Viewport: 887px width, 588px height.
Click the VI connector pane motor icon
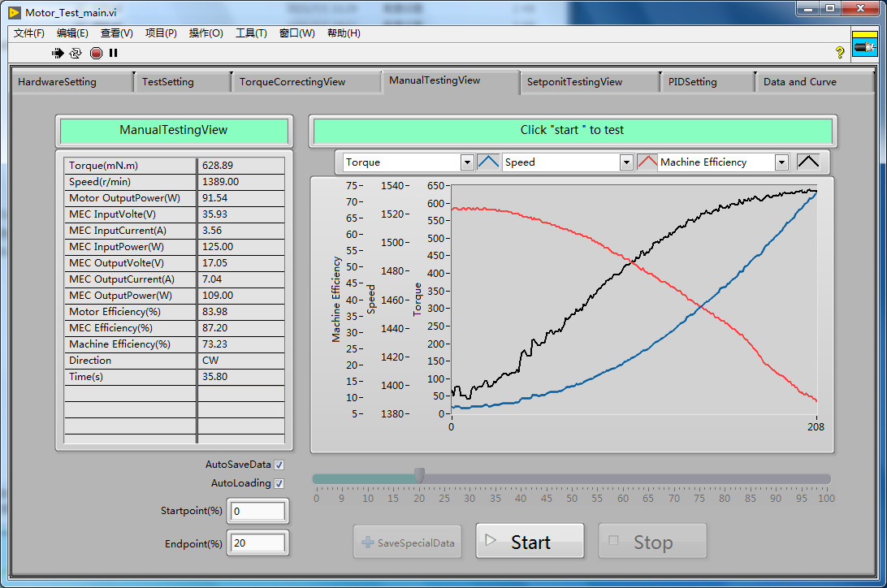[864, 44]
